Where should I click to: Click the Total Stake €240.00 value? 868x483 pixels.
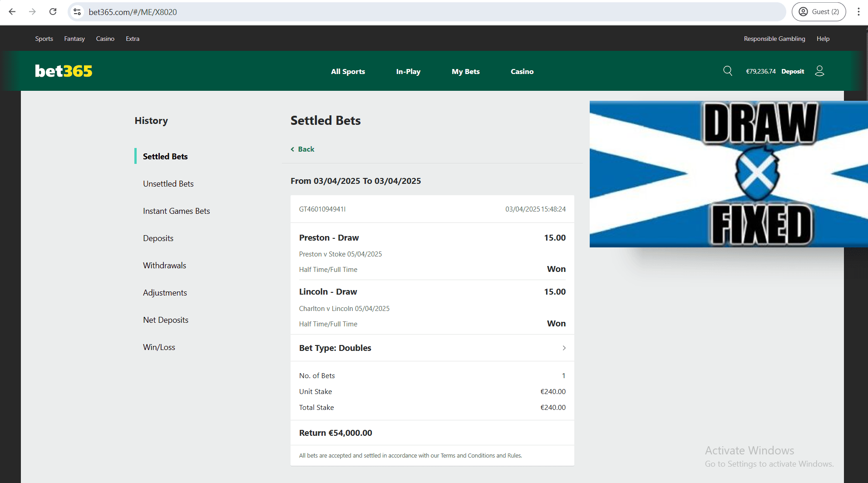click(x=553, y=407)
